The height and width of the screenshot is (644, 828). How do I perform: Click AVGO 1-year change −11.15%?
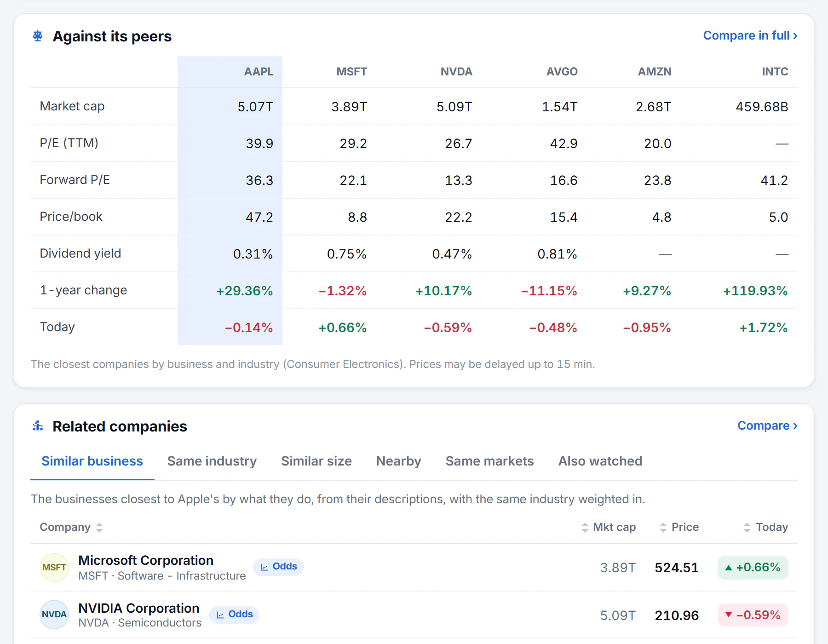[549, 291]
